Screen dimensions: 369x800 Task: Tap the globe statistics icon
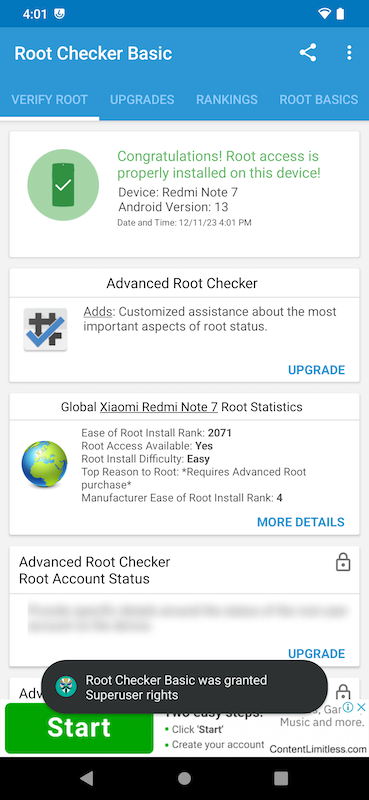pyautogui.click(x=44, y=464)
